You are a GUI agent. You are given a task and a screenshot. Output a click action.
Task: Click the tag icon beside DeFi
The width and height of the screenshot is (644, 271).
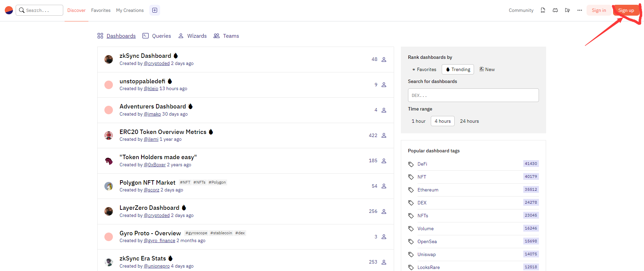point(411,164)
